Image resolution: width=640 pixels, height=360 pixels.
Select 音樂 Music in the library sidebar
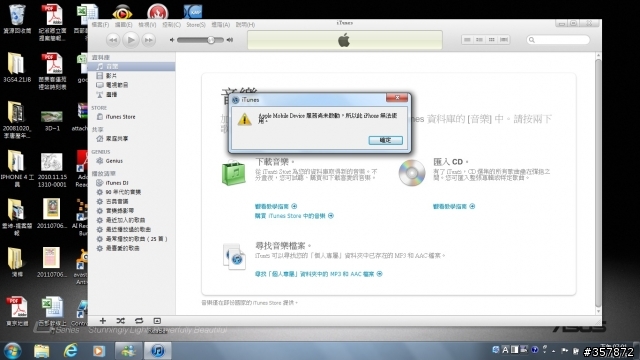pos(131,67)
